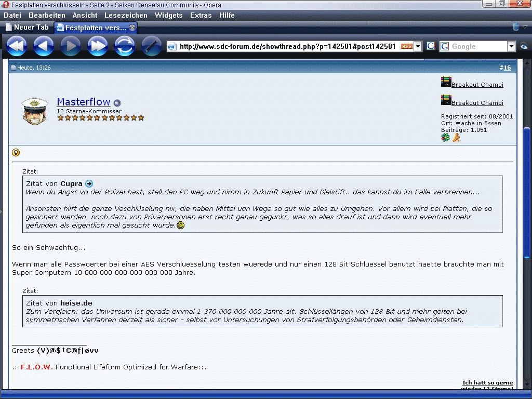
Task: Open the Google search engine dropdown
Action: 511,46
